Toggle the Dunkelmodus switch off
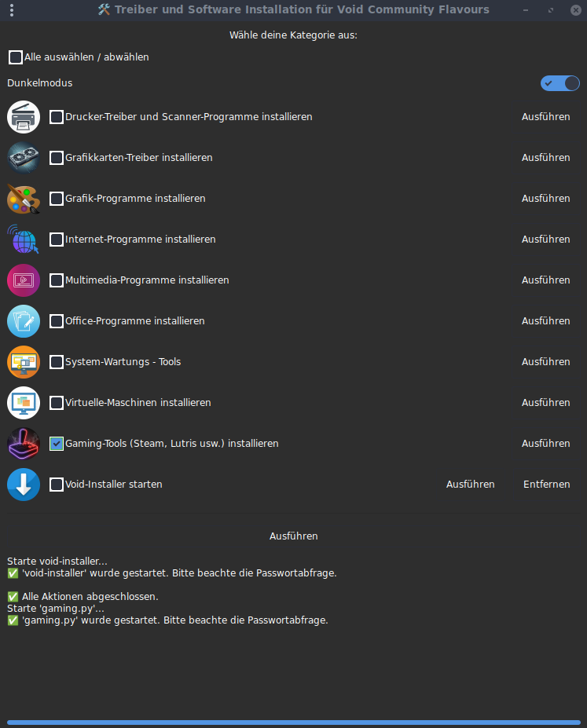This screenshot has height=728, width=587. [x=559, y=83]
